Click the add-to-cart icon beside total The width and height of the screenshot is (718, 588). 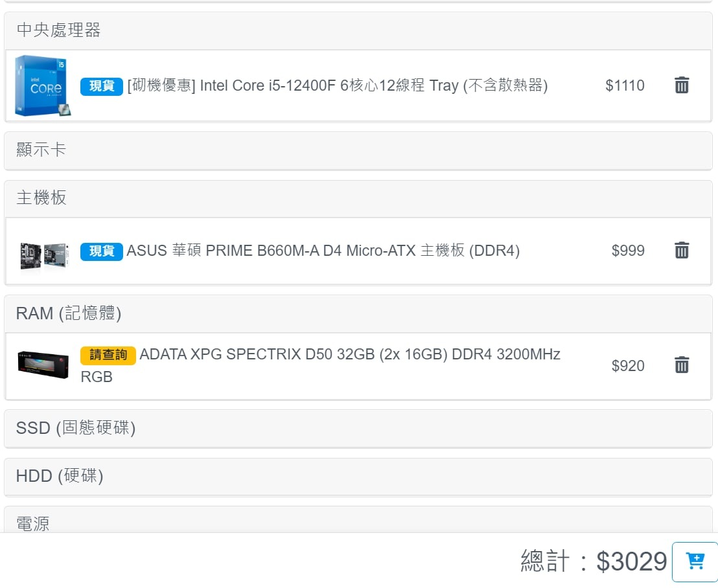tap(695, 561)
